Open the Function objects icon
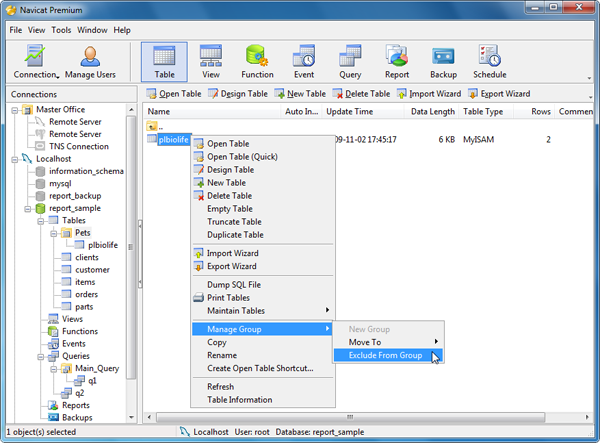This screenshot has width=600, height=443. [x=257, y=62]
